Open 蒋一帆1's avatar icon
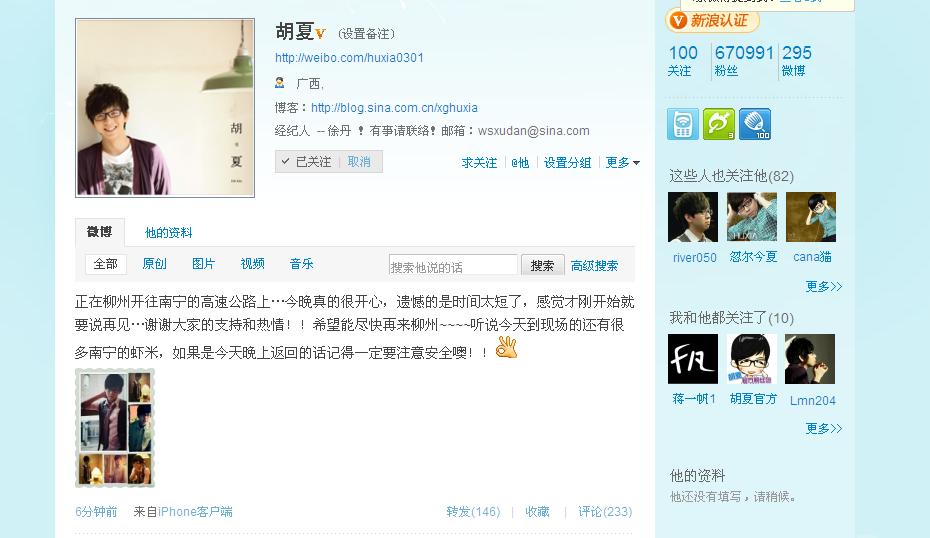Viewport: 930px width, 538px height. click(693, 359)
